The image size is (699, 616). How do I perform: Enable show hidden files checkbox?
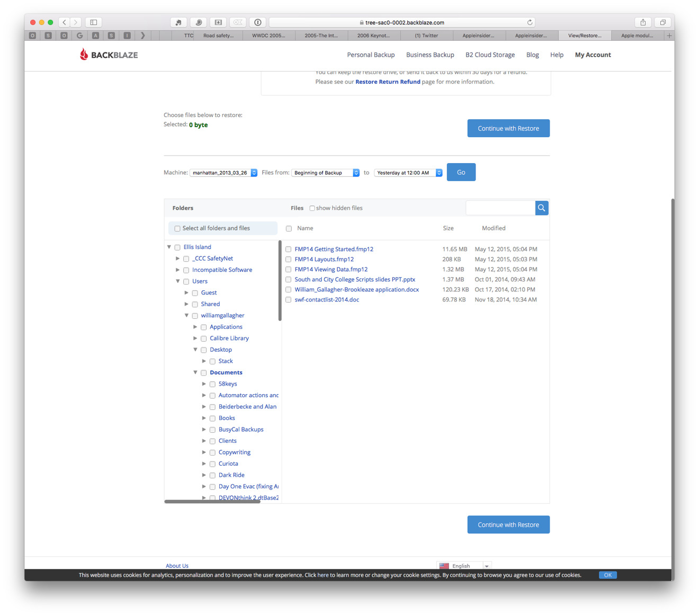pyautogui.click(x=312, y=208)
